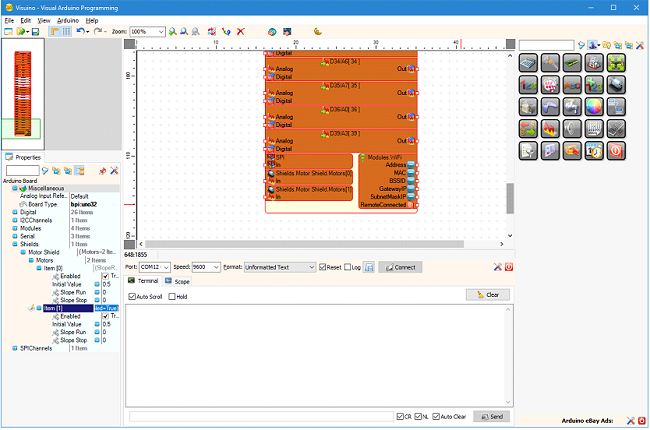
Task: Open the Format Unformatted Text dropdown
Action: coord(312,267)
